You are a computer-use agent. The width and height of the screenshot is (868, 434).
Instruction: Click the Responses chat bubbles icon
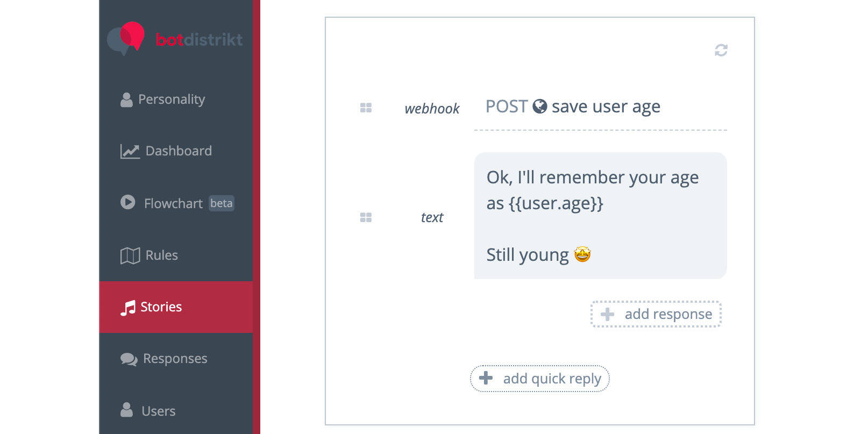pyautogui.click(x=129, y=359)
